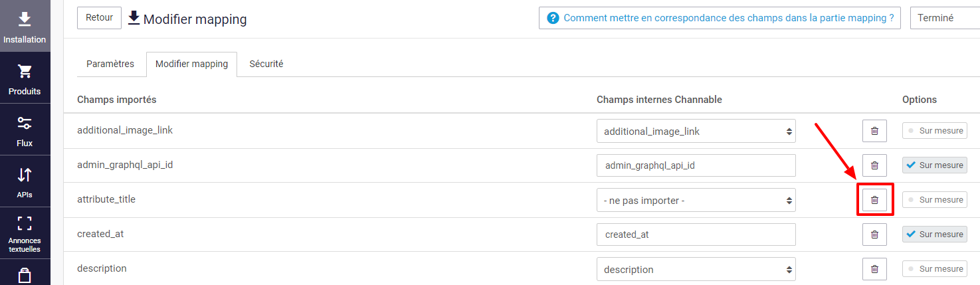Toggle Sur mesure for admin_graphql_api_id
The image size is (980, 285).
click(x=934, y=165)
